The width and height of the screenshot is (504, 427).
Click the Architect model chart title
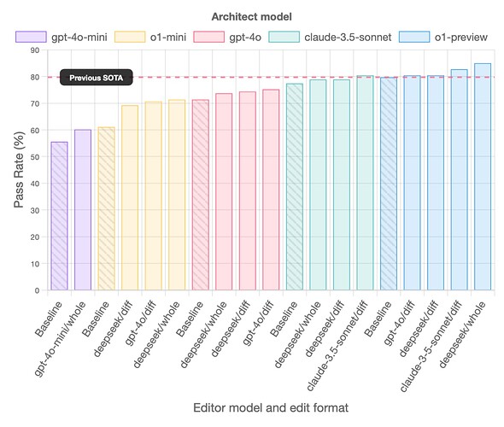252,17
